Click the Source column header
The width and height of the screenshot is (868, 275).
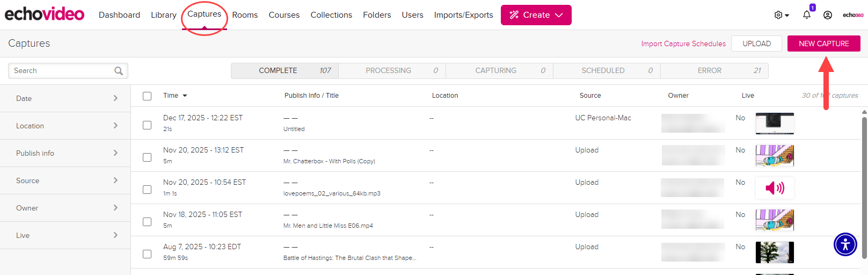pyautogui.click(x=590, y=96)
